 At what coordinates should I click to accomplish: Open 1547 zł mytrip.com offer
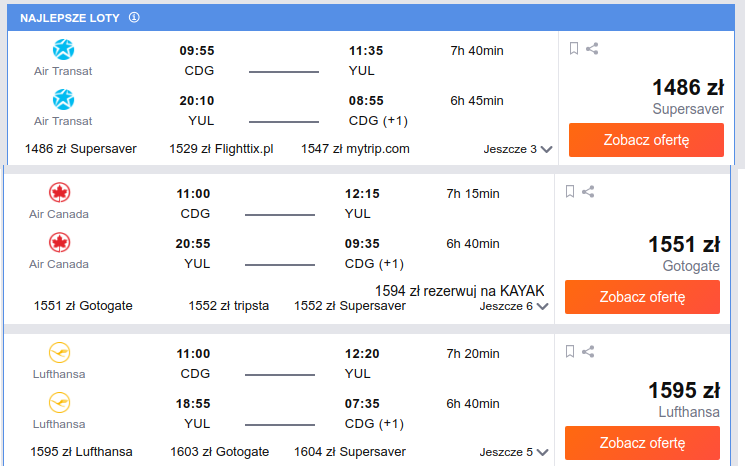(355, 149)
